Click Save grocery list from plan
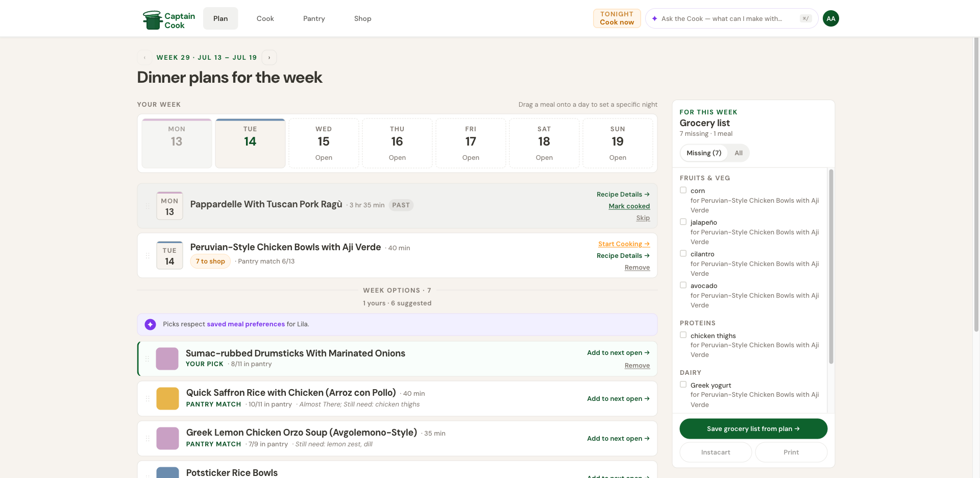This screenshot has width=980, height=478. pyautogui.click(x=753, y=429)
